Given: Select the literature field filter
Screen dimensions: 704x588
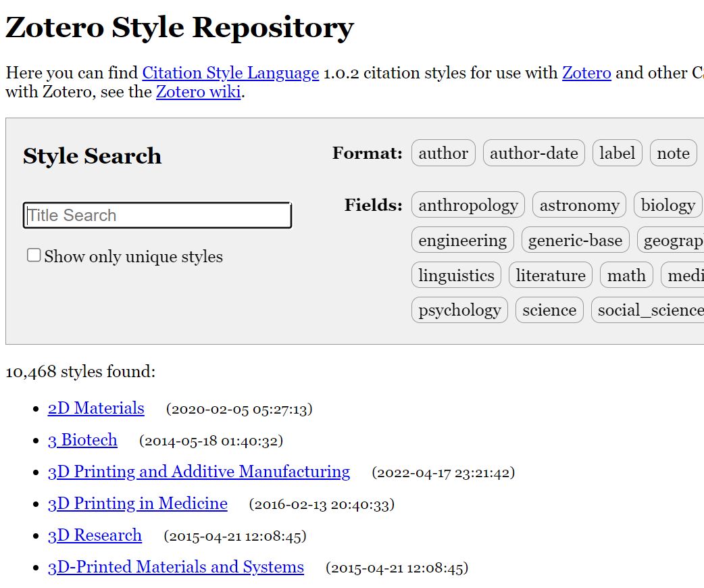Looking at the screenshot, I should pyautogui.click(x=550, y=275).
